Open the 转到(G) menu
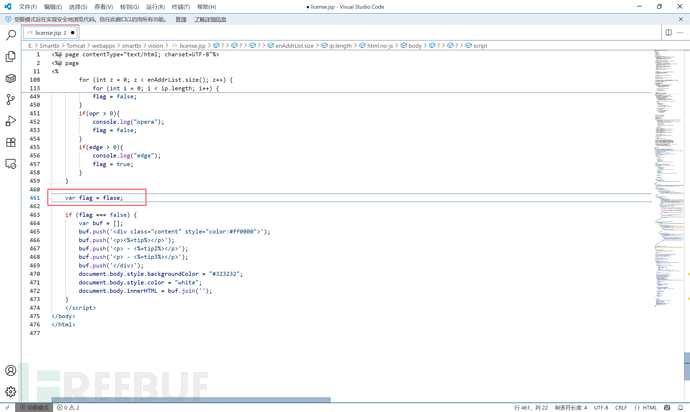690x412 pixels. pyautogui.click(x=129, y=7)
